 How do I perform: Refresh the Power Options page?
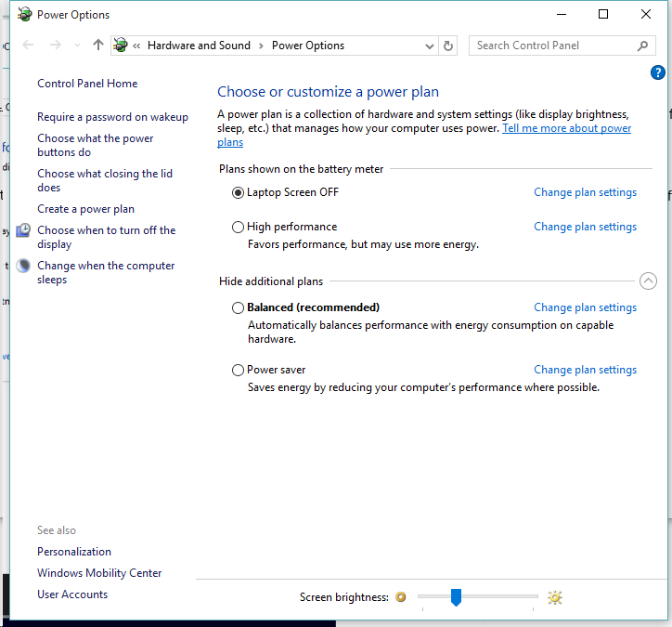pyautogui.click(x=448, y=46)
